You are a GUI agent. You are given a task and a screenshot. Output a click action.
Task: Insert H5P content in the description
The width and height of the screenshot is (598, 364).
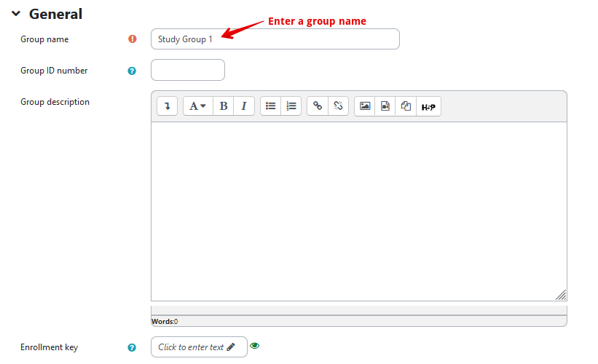point(428,107)
